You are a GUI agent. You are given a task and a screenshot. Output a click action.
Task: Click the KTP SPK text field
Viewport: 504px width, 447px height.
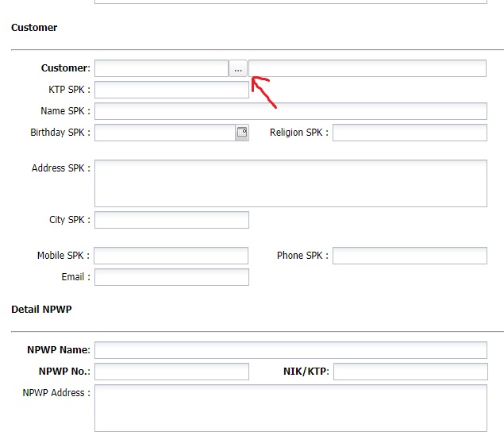171,90
